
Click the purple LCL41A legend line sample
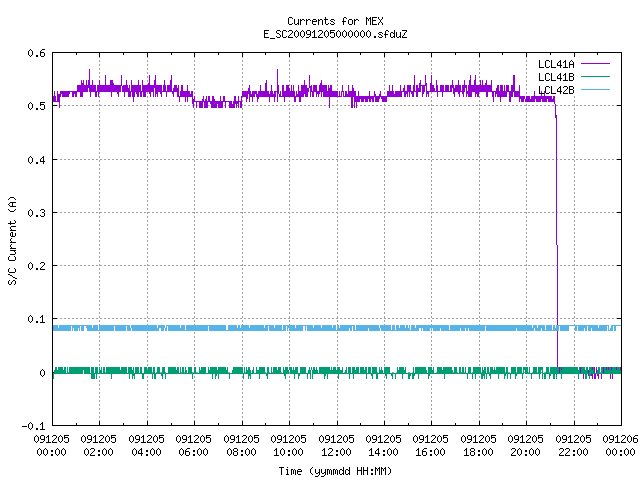(x=595, y=64)
